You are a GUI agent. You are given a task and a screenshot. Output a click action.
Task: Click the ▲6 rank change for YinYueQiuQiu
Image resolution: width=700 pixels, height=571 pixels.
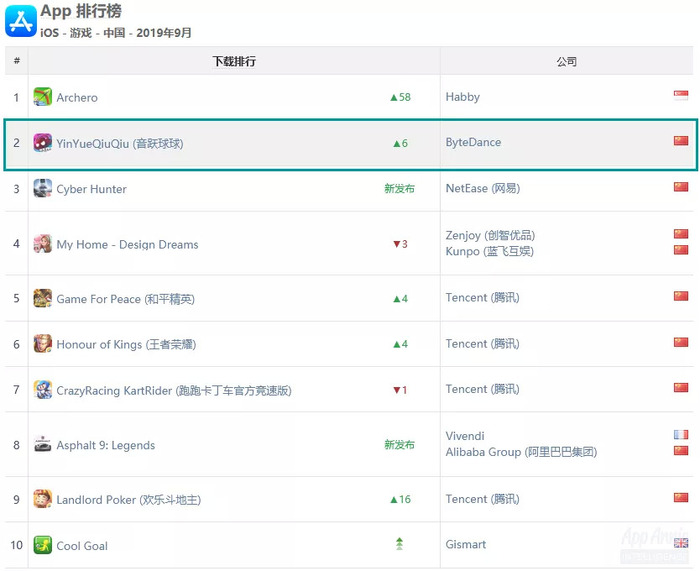(400, 143)
